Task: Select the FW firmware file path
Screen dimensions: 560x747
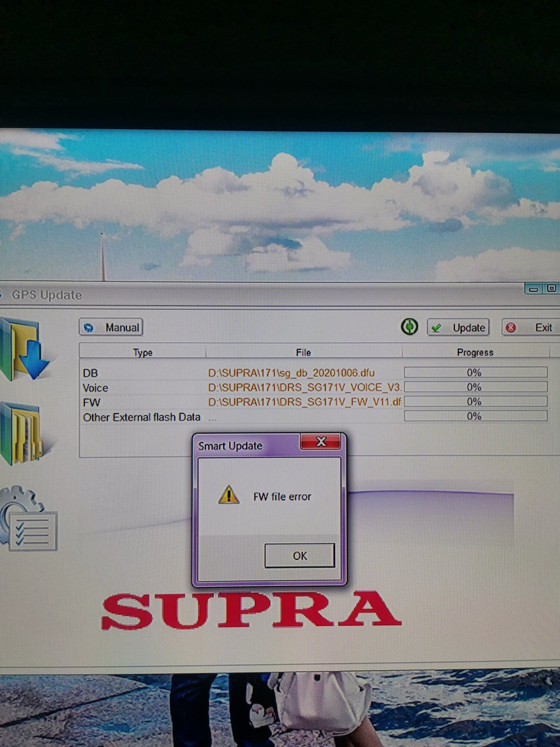Action: click(x=304, y=402)
